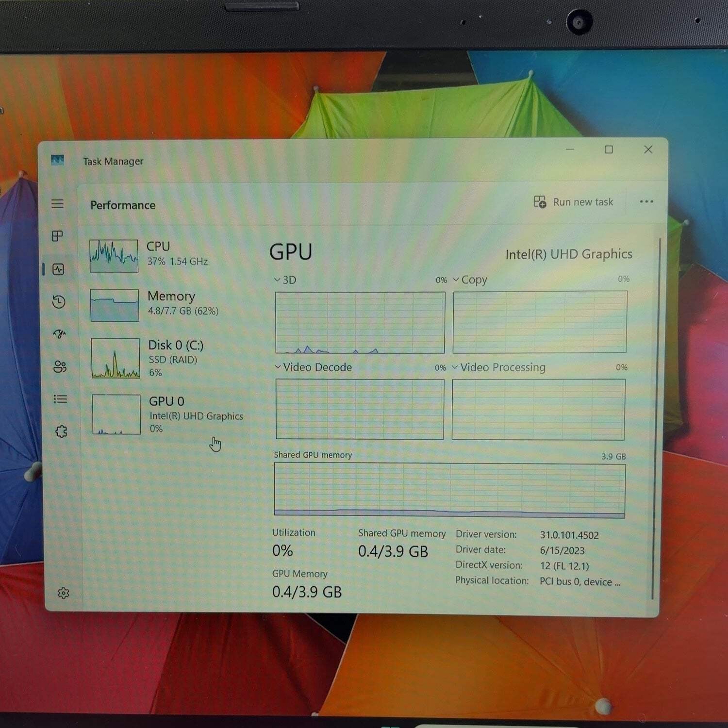The image size is (728, 728).
Task: Select the CPU performance item
Action: (x=165, y=255)
